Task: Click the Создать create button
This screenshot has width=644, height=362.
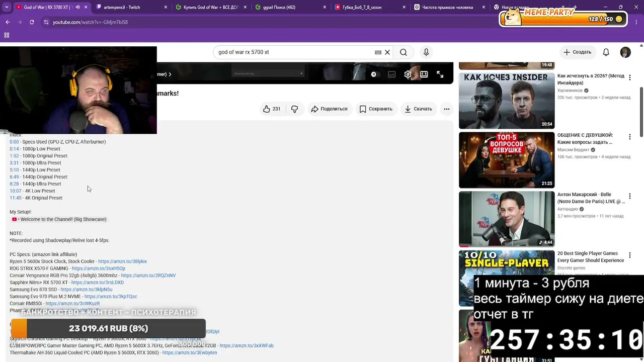Action: (578, 52)
